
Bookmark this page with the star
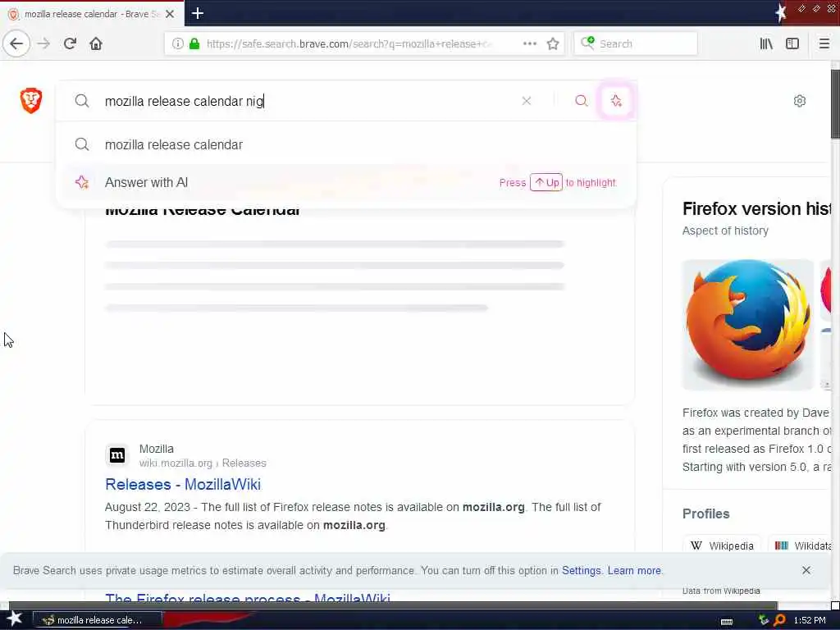point(553,43)
